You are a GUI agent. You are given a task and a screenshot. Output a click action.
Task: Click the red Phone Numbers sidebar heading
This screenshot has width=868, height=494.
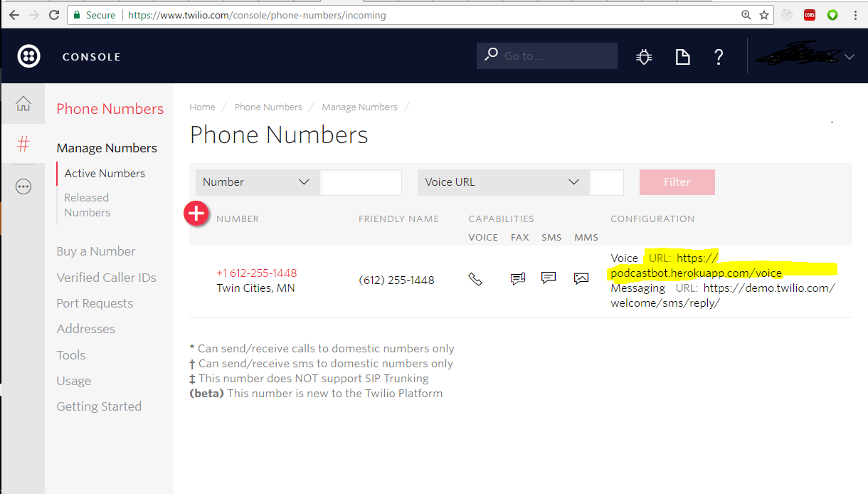click(x=110, y=108)
